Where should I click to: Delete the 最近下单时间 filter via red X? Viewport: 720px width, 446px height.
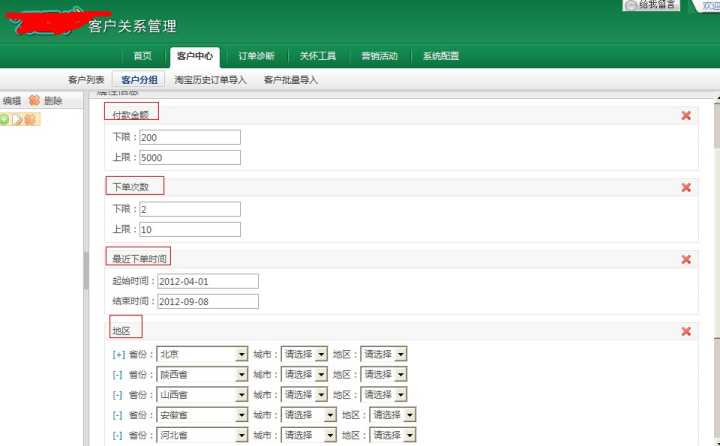686,259
